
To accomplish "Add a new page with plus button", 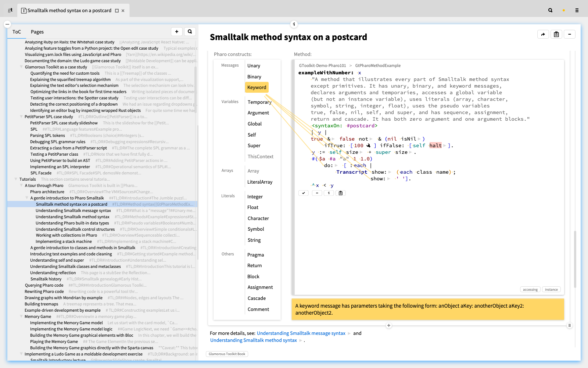I will 177,32.
